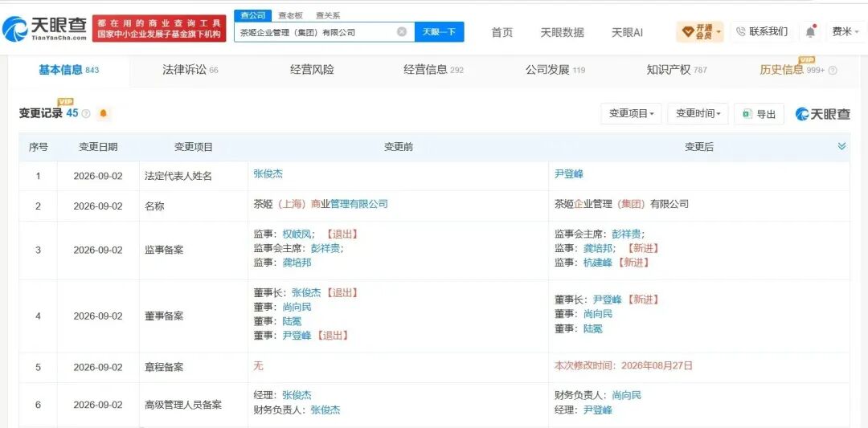The width and height of the screenshot is (868, 428).
Task: Switch to the 基本信息 tab
Action: 68,70
